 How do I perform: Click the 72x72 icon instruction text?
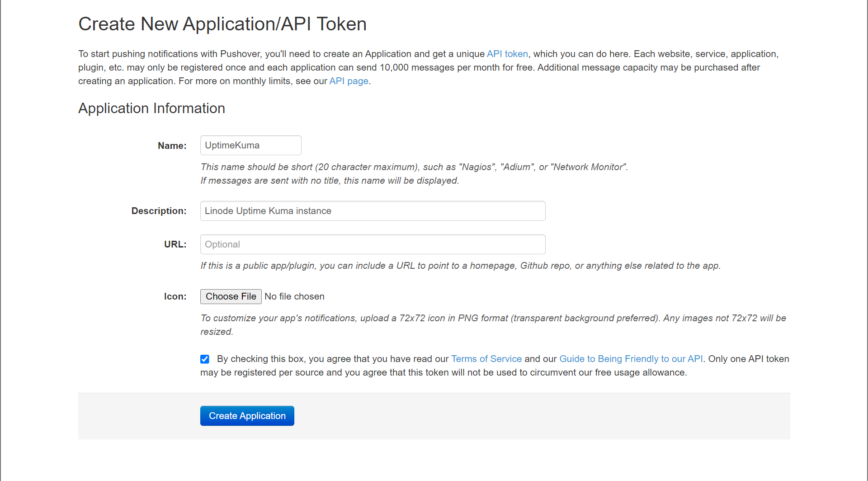point(493,318)
